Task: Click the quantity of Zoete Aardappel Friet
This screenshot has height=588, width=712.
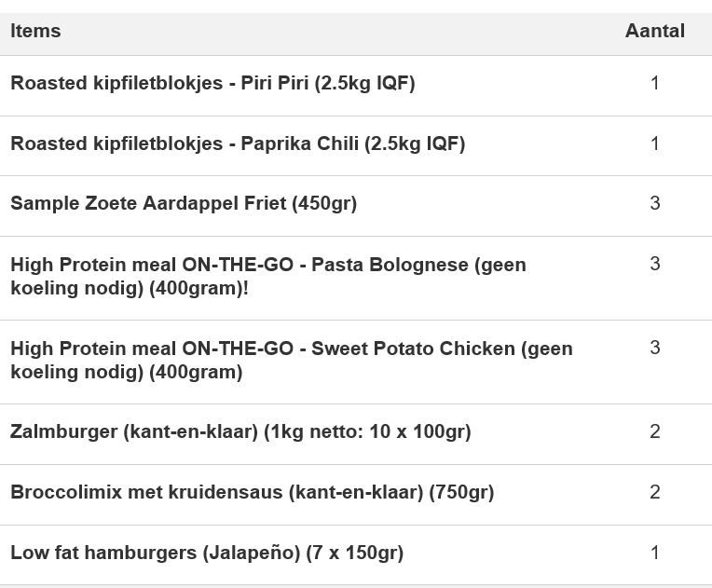Action: 654,203
